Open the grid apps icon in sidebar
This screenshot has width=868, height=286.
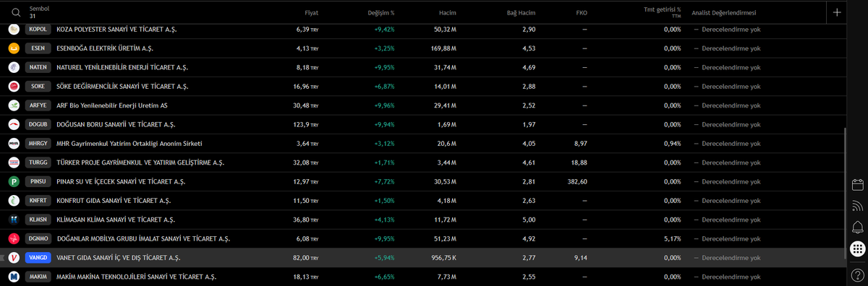click(858, 249)
